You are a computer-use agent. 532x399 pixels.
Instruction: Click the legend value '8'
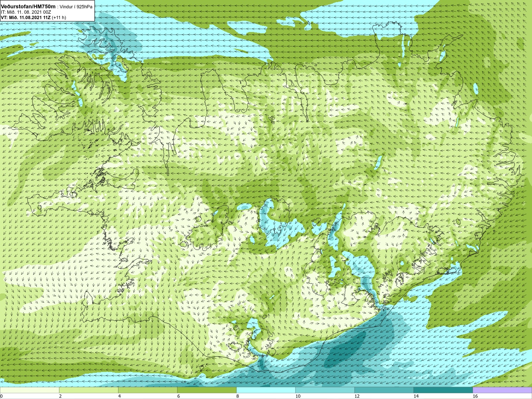point(238,396)
